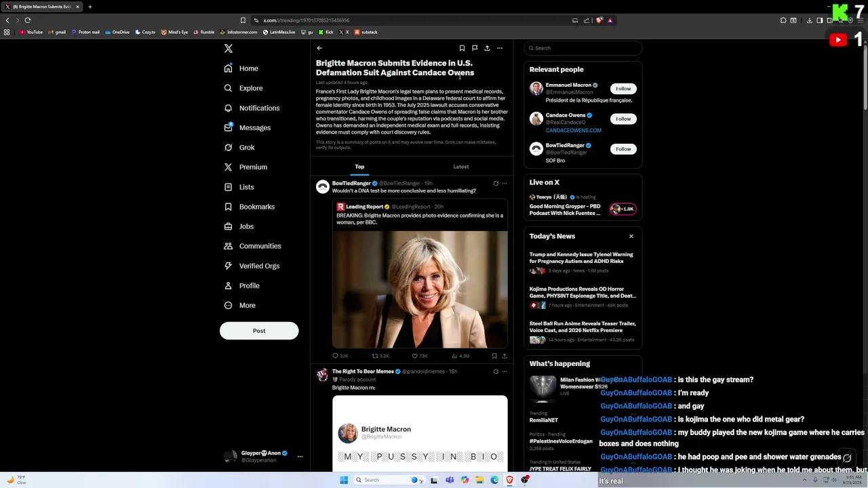Open more options on BowTiedRanger's post
Image resolution: width=868 pixels, height=488 pixels.
pos(504,184)
